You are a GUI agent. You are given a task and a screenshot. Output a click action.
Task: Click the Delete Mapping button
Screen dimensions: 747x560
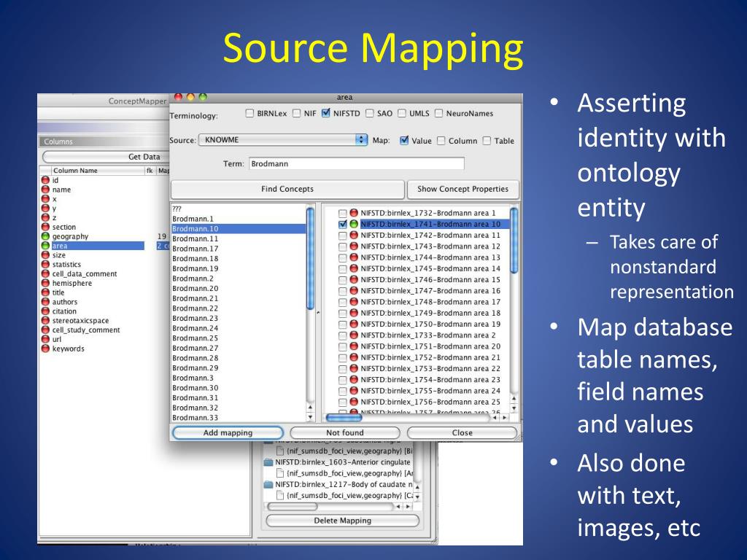coord(343,521)
